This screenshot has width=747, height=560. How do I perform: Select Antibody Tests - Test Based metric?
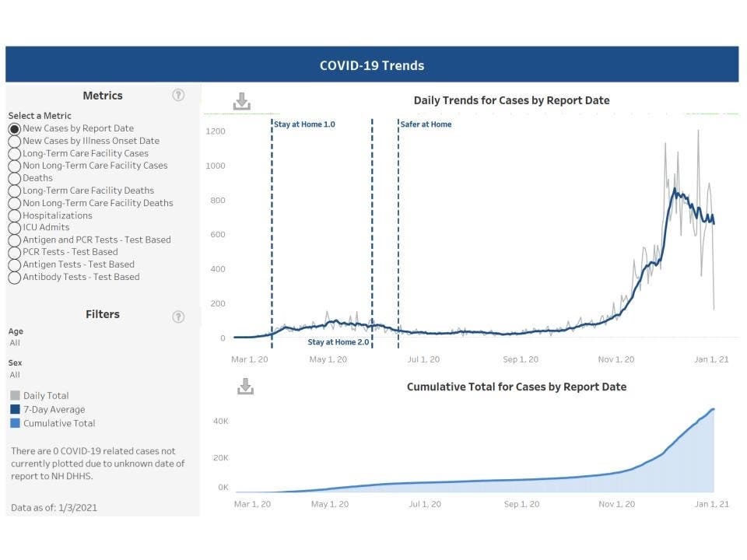(x=14, y=277)
